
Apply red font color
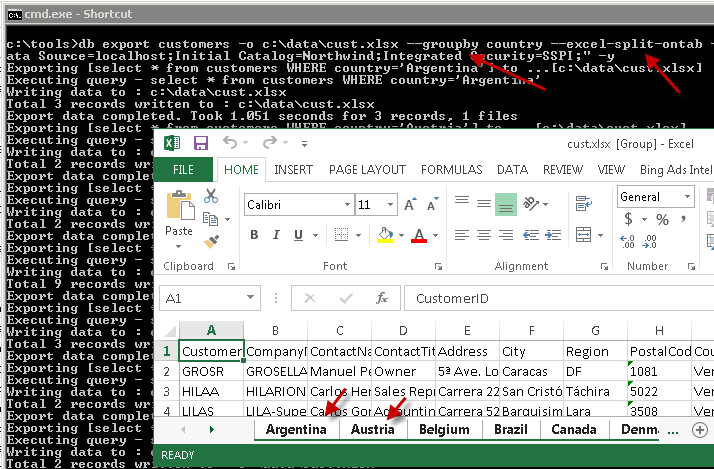(x=419, y=235)
